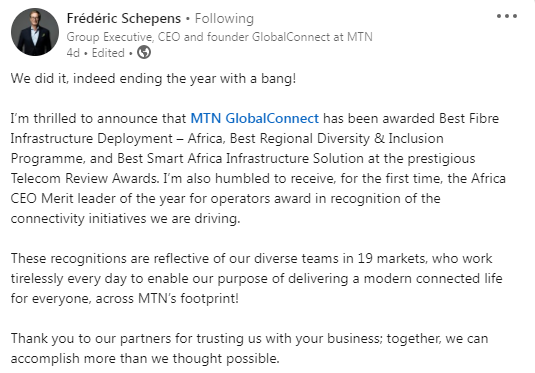Click the phrase "MTN's footprint!"
The height and width of the screenshot is (373, 535).
point(188,298)
